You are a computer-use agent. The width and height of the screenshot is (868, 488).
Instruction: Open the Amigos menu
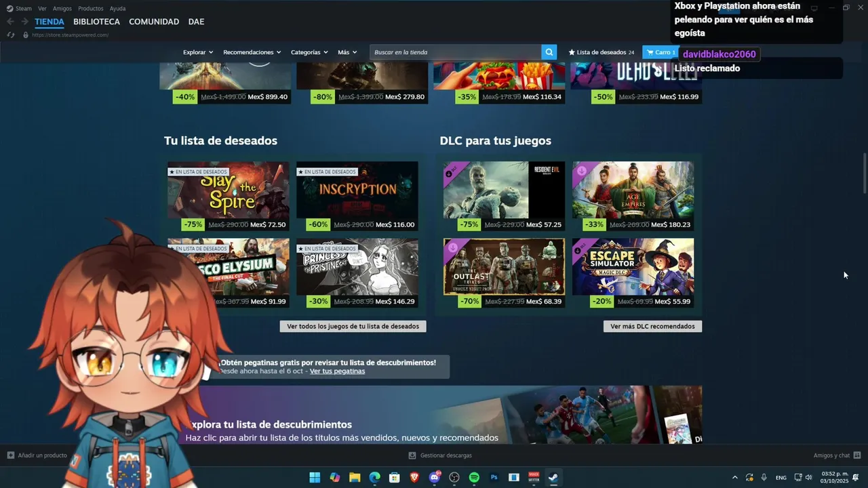point(62,8)
